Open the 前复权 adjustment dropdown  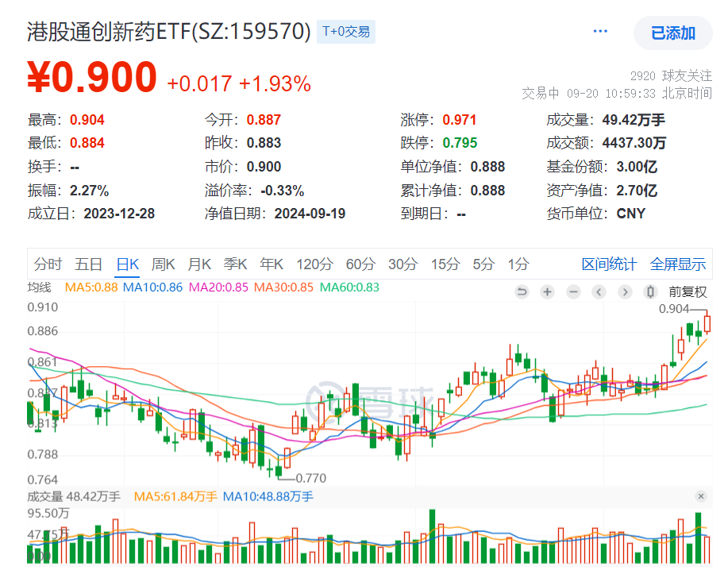pos(688,292)
